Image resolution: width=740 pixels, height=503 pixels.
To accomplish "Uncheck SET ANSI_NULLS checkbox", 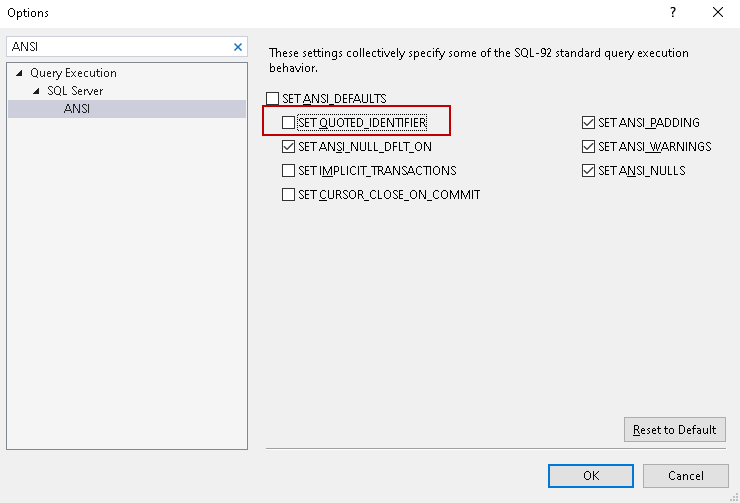I will click(x=589, y=170).
